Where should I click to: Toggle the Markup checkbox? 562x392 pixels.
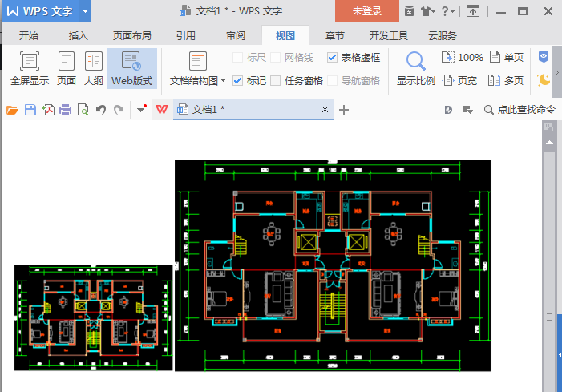coord(238,80)
